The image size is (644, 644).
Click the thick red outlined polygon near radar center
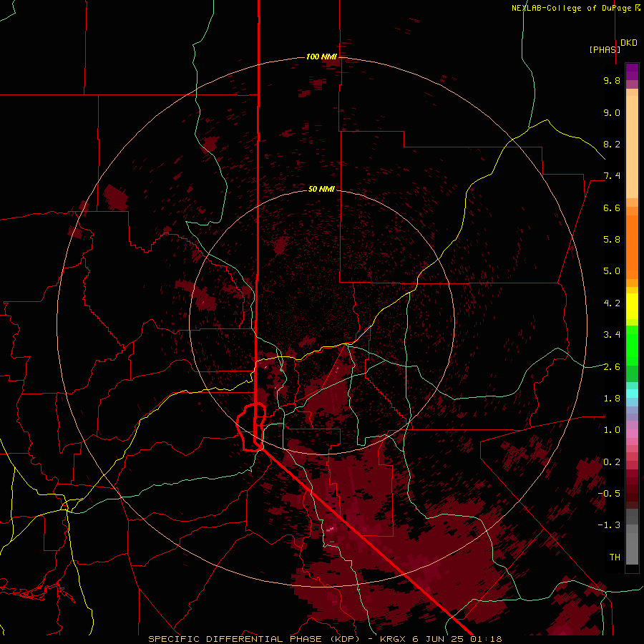click(x=251, y=427)
